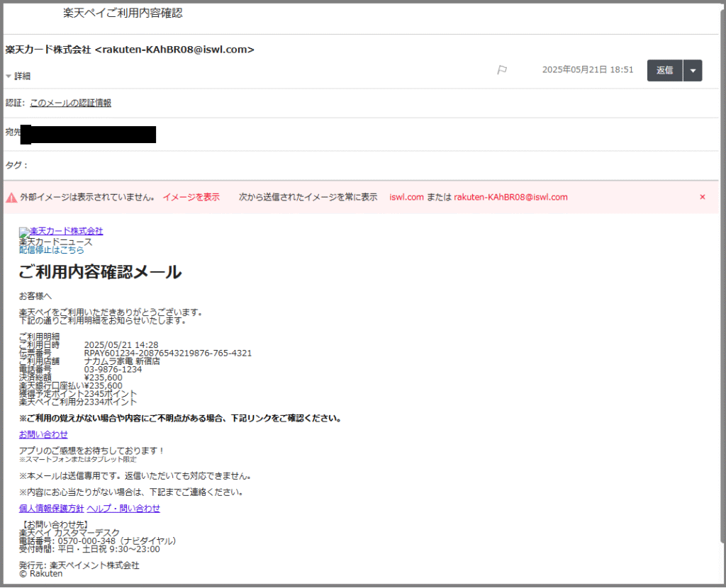The width and height of the screenshot is (726, 588).
Task: Click the 楽天銀行口座払い ¥235,600 line
Action: click(x=70, y=386)
